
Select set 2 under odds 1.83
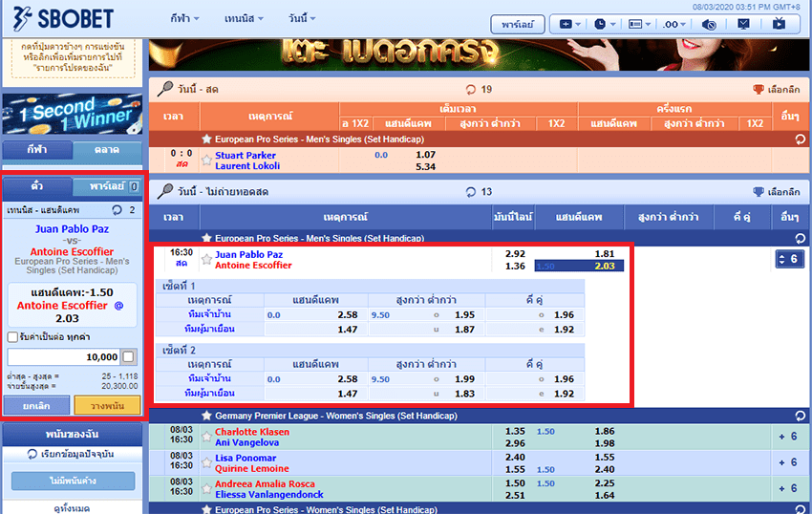pos(464,394)
